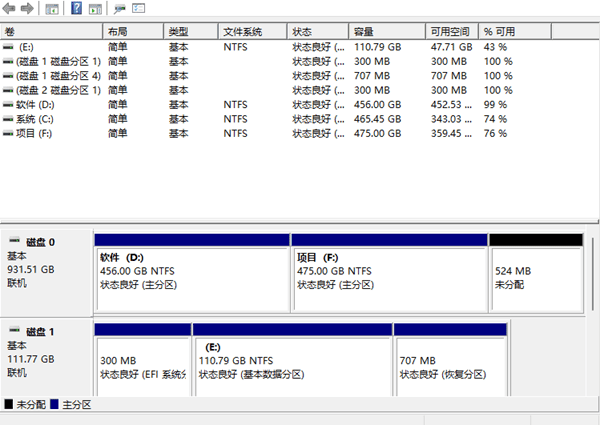Image resolution: width=600 pixels, height=425 pixels.
Task: Click the 主分区 legend label
Action: point(77,404)
